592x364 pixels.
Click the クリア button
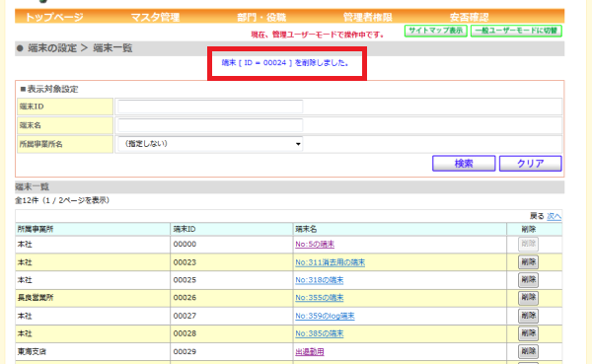[531, 164]
